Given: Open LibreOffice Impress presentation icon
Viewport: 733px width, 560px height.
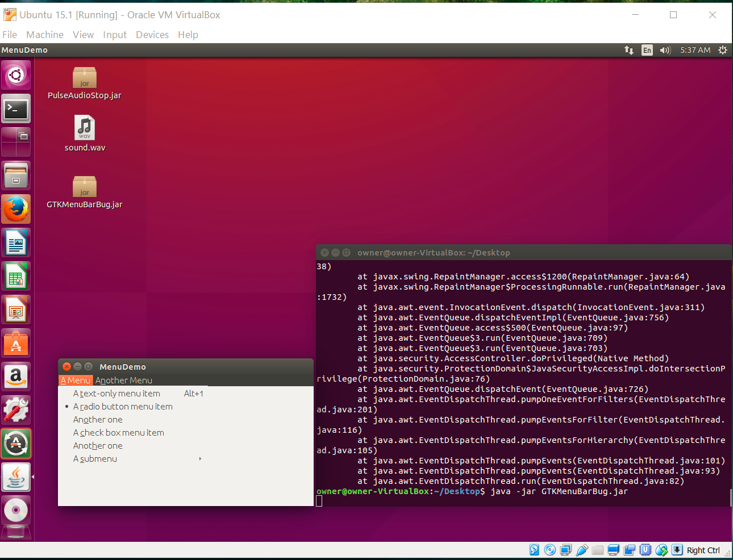Looking at the screenshot, I should coord(16,310).
